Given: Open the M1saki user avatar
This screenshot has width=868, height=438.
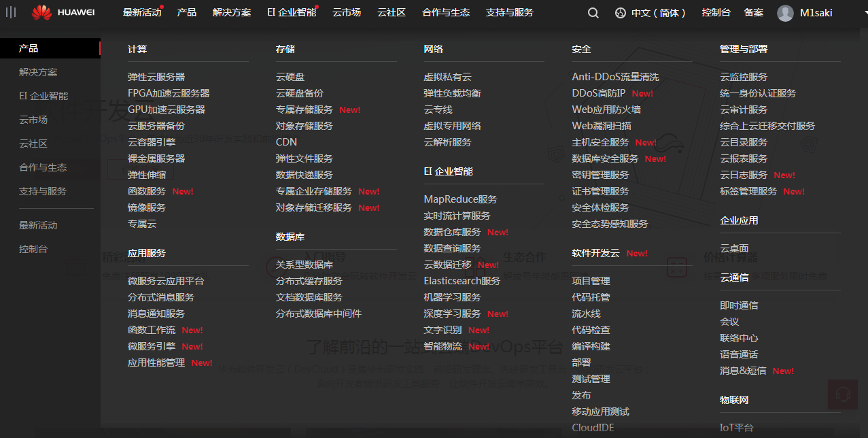Looking at the screenshot, I should click(785, 13).
